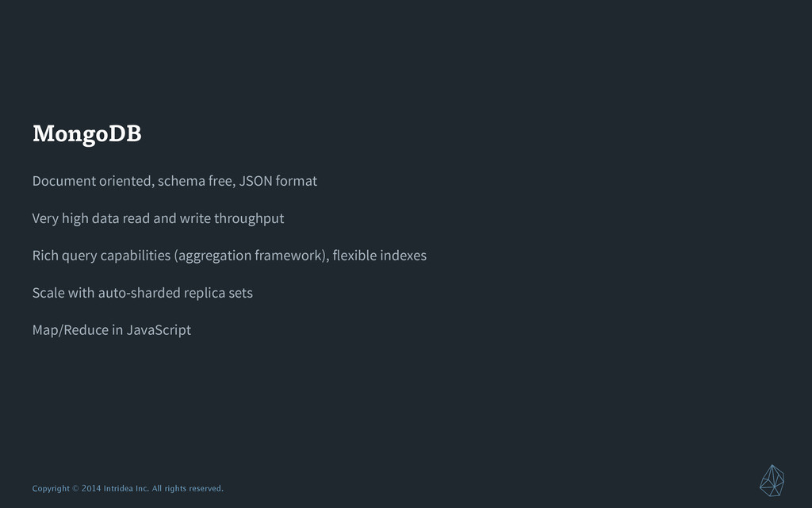Click the Intridea geometric logo icon

(x=772, y=480)
